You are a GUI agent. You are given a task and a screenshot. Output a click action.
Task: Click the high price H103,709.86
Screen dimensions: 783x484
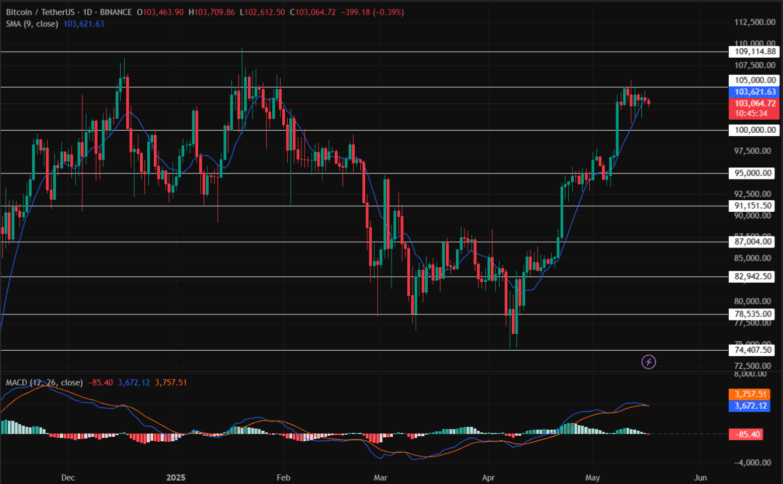pyautogui.click(x=211, y=12)
